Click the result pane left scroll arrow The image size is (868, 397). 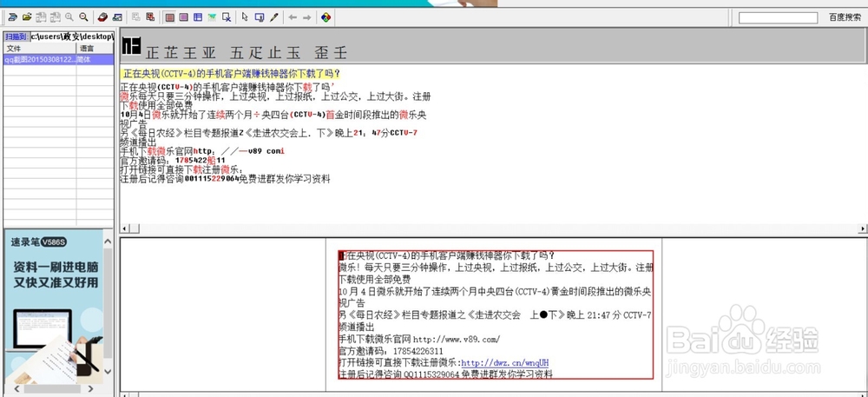tap(124, 228)
